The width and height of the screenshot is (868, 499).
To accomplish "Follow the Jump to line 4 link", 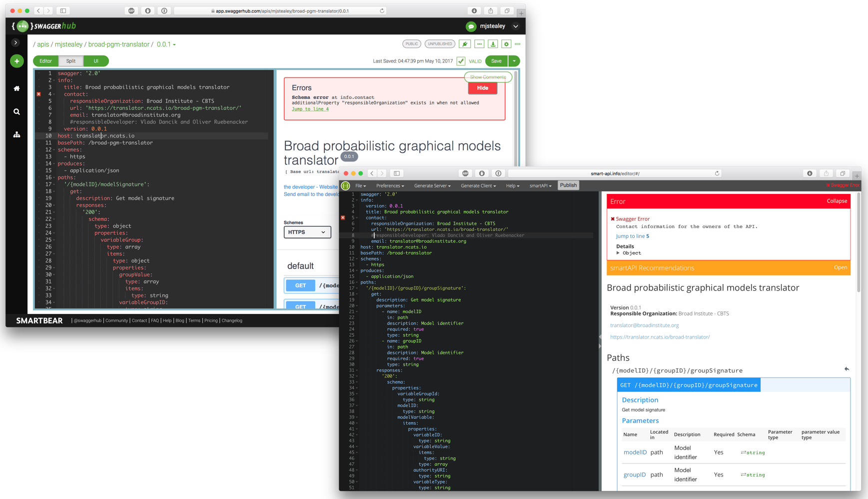I will coord(310,109).
